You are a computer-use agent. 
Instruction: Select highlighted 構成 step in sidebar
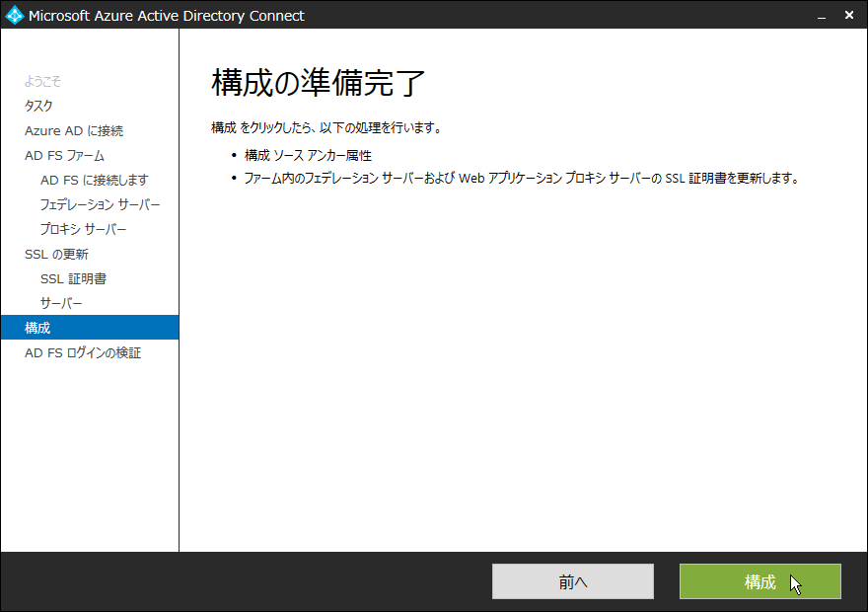point(90,328)
